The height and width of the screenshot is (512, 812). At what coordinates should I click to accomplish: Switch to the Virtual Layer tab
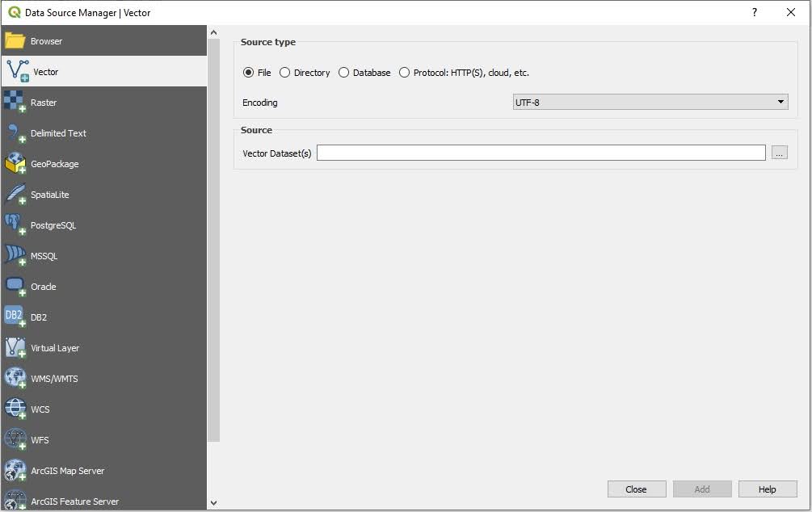(x=55, y=348)
